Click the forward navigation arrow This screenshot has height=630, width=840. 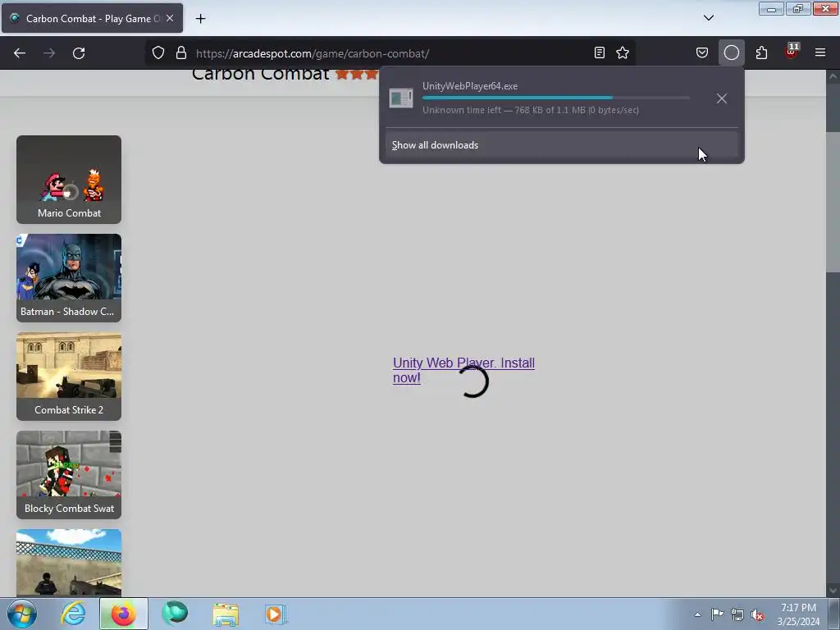click(49, 53)
